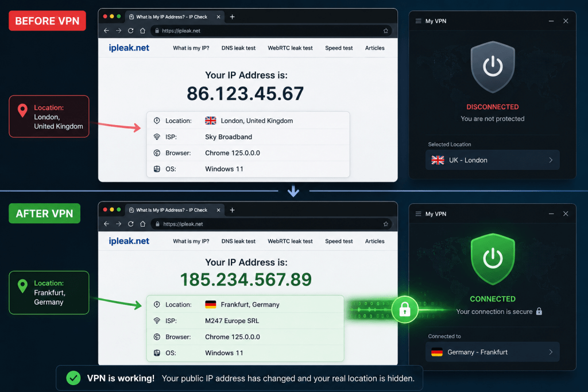Click the Wi-Fi ISP icon in top browser

tap(157, 137)
